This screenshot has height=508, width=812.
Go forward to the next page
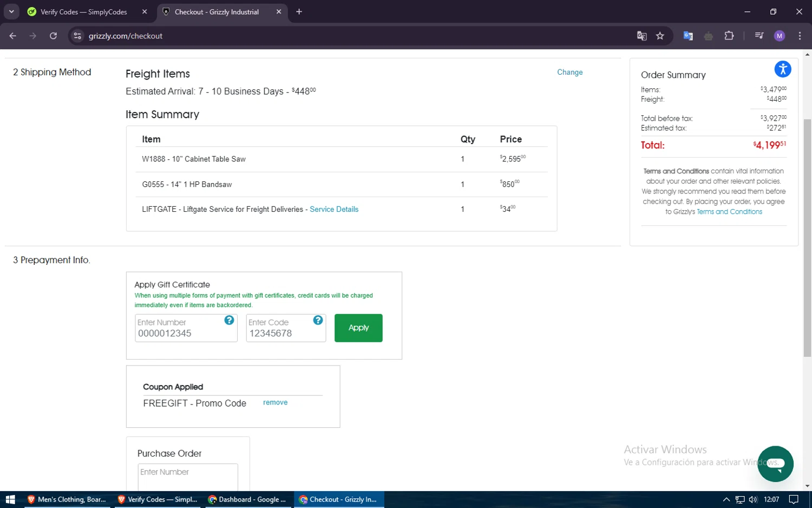coord(33,36)
